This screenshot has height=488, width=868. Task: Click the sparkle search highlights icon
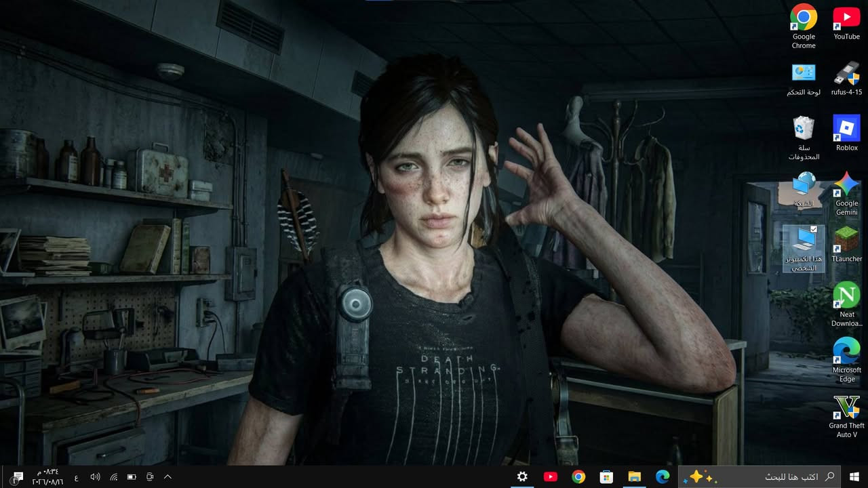coord(698,477)
